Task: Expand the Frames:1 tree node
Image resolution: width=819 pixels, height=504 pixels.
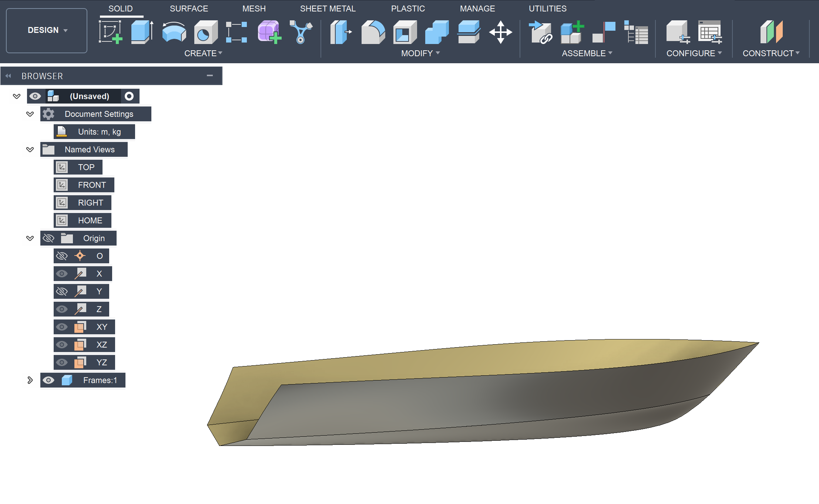Action: pyautogui.click(x=30, y=380)
